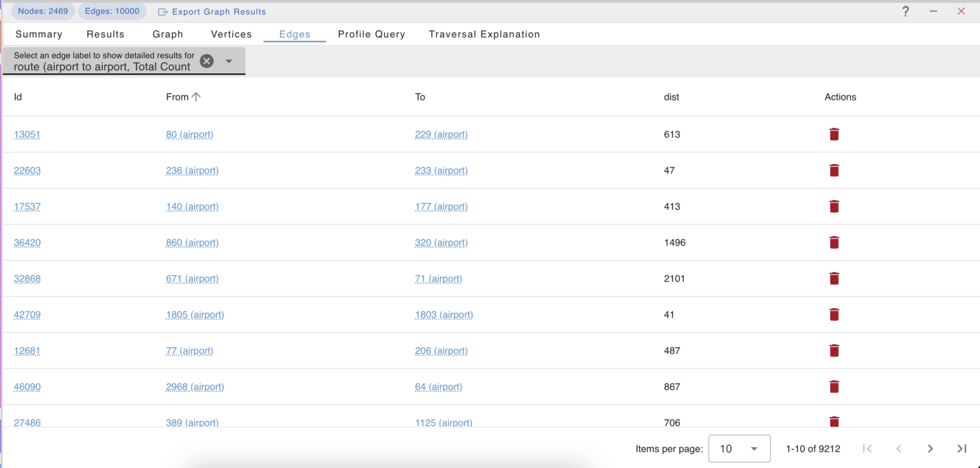Open the previous page of results

[x=898, y=448]
